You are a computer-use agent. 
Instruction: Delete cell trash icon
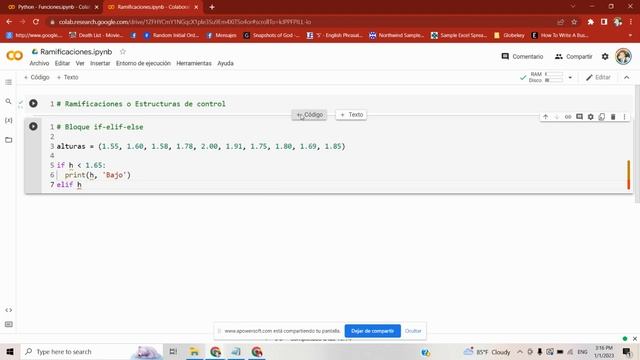tap(613, 117)
